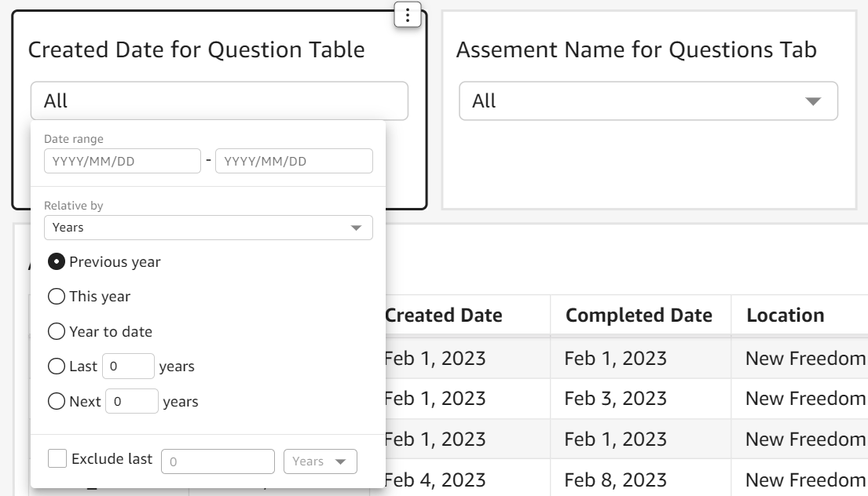
Task: Expand the Assessment Name All dropdown
Action: pos(648,101)
